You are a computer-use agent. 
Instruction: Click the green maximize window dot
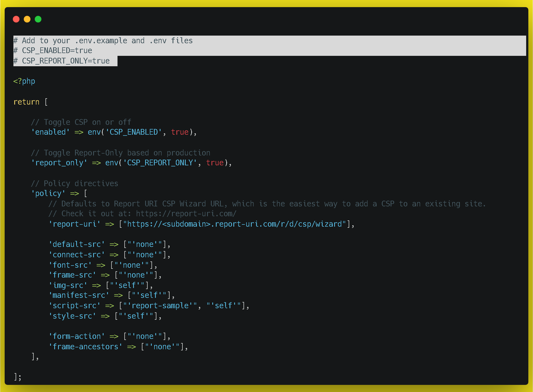(x=38, y=19)
